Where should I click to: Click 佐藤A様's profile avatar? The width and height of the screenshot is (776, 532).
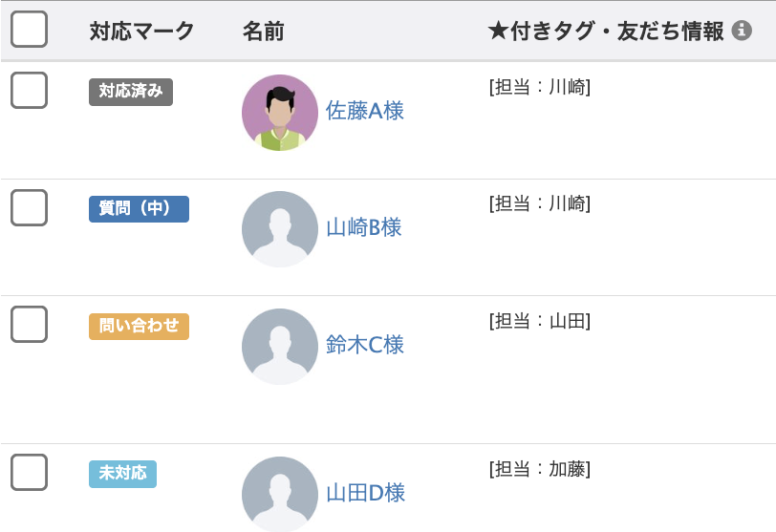click(x=280, y=113)
